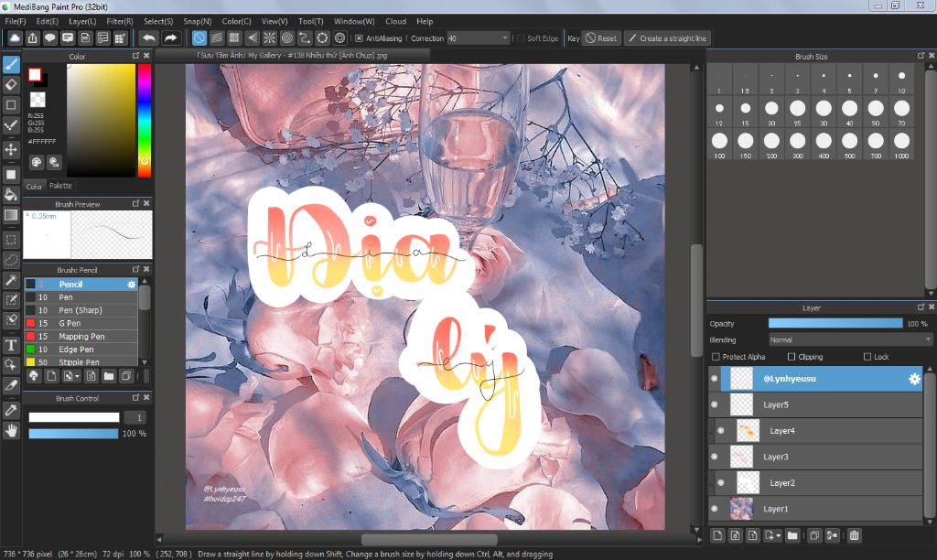Select the Brush tool in left toolbar
The height and width of the screenshot is (560, 937).
point(11,64)
